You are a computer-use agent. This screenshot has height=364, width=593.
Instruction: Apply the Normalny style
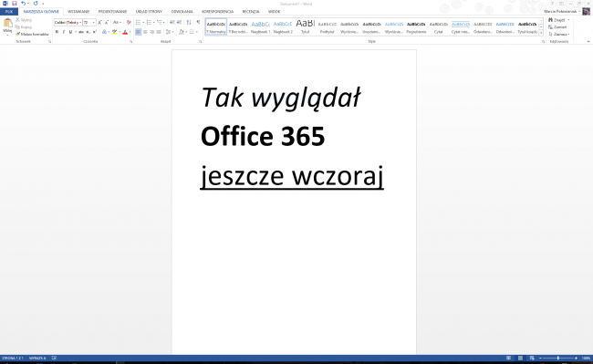pos(216,26)
